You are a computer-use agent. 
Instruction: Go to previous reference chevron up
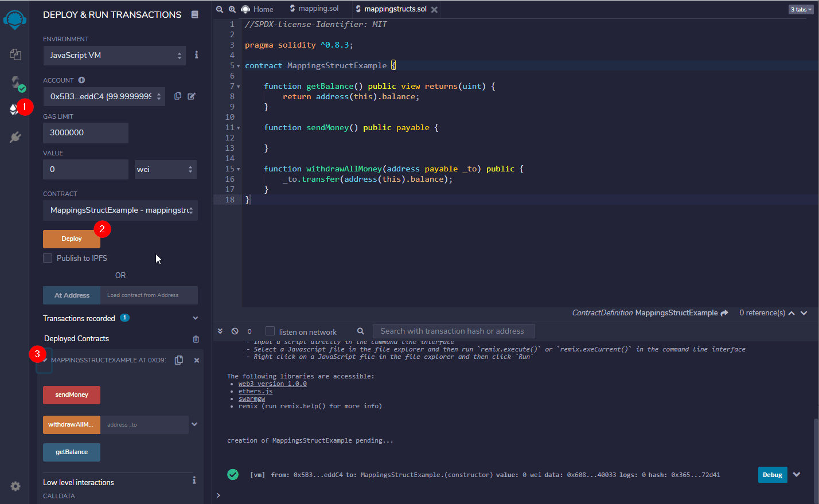click(x=792, y=313)
